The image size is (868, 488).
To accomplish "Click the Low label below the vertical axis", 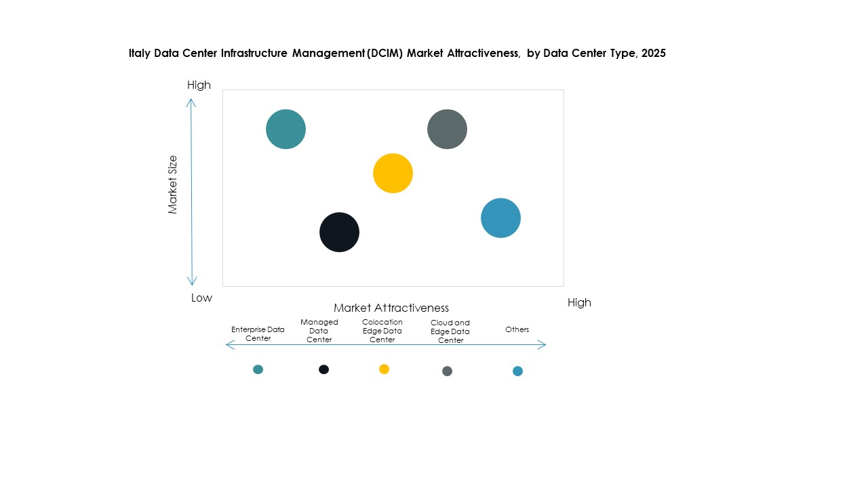I will click(201, 298).
